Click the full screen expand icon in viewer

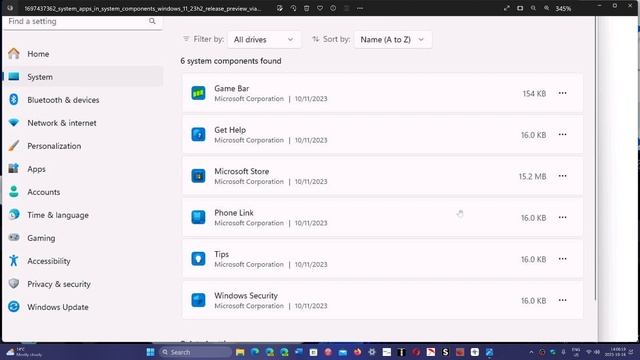click(x=507, y=8)
